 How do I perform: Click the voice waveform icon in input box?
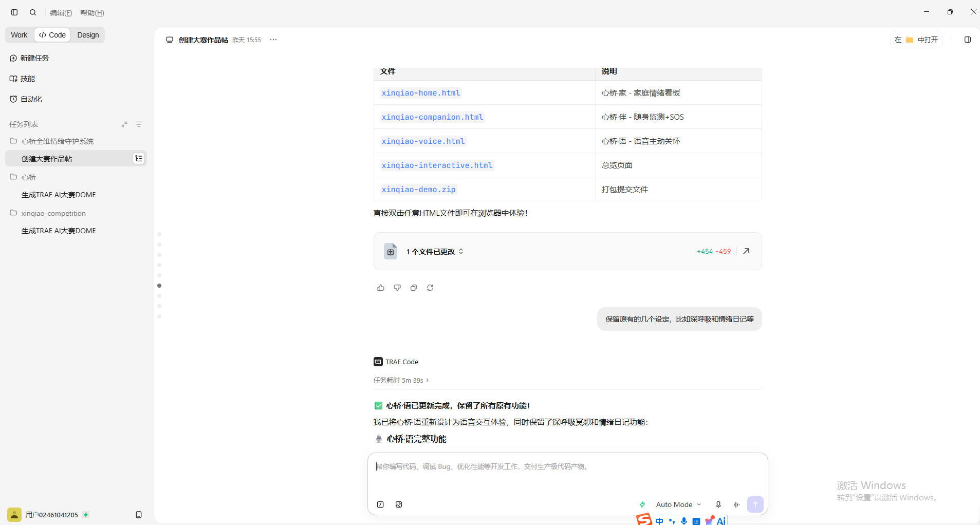pos(736,504)
